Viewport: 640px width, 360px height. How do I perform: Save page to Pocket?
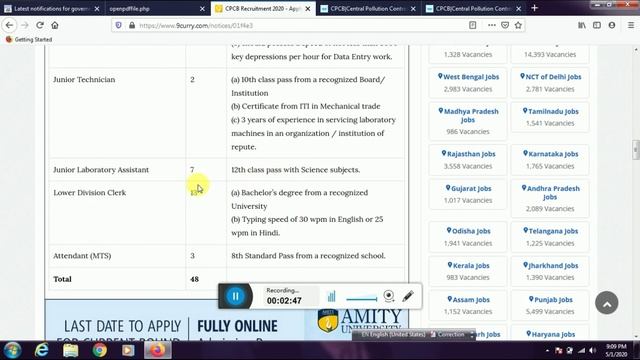(x=505, y=25)
